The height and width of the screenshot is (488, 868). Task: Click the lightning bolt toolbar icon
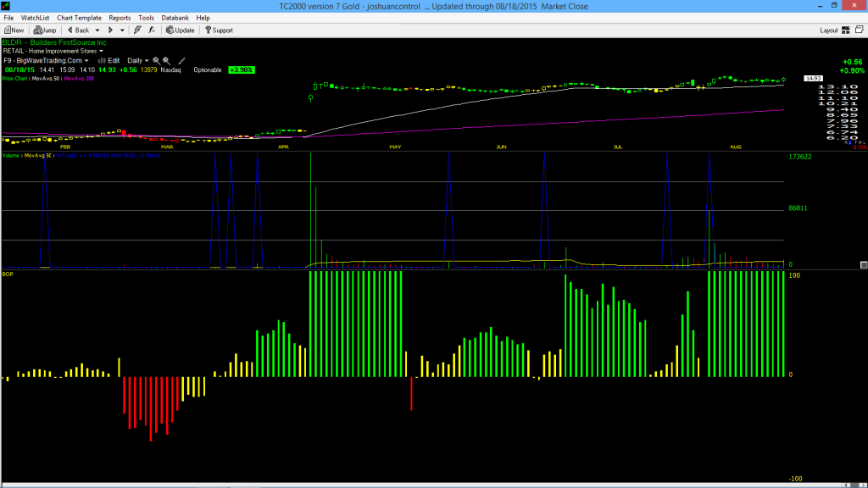[137, 30]
